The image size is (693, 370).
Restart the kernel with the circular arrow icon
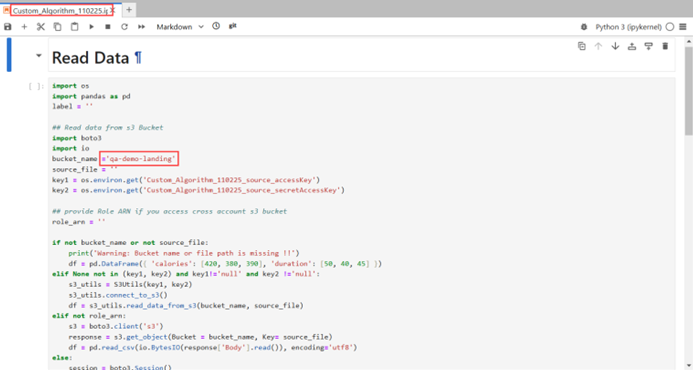click(125, 27)
